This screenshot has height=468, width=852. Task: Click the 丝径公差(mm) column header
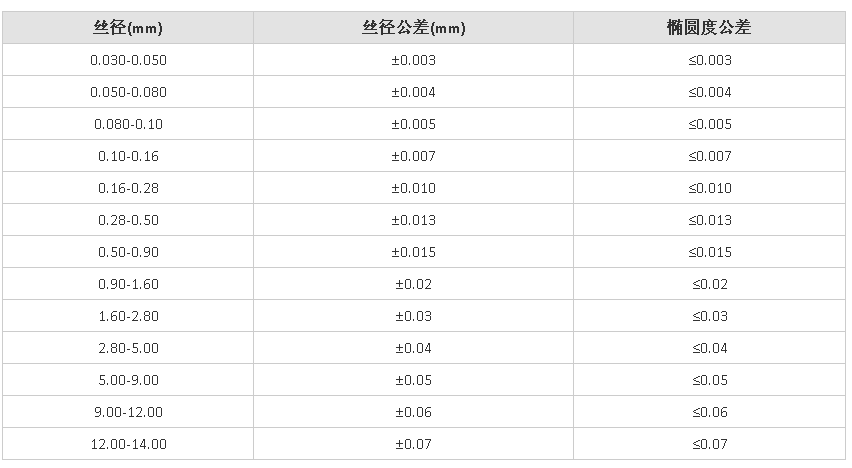[413, 28]
